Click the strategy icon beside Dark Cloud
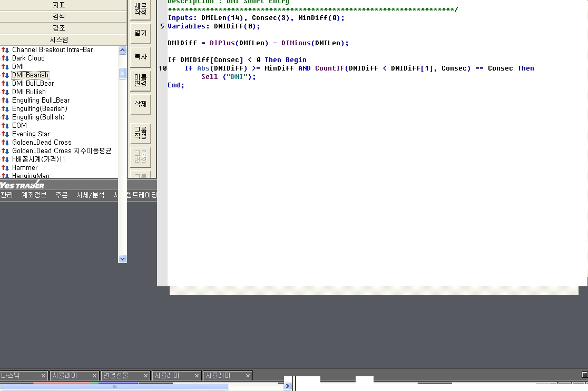Viewport: 588px width, 391px height. (x=5, y=58)
